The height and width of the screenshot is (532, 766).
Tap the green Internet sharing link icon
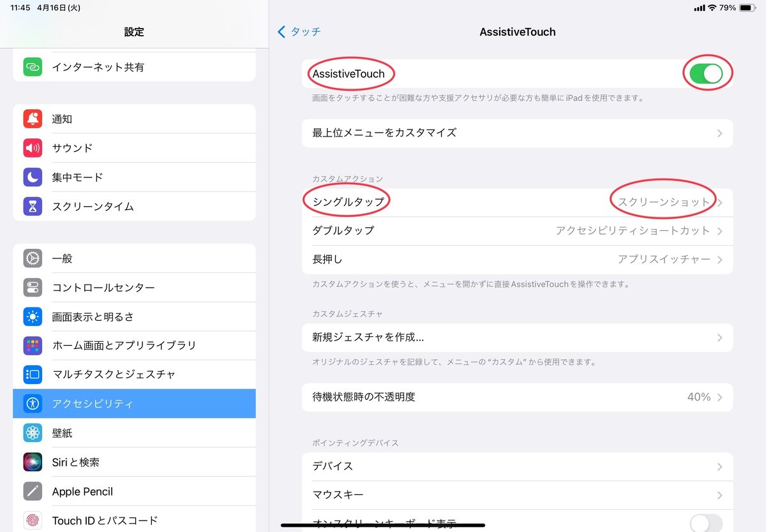pyautogui.click(x=33, y=67)
